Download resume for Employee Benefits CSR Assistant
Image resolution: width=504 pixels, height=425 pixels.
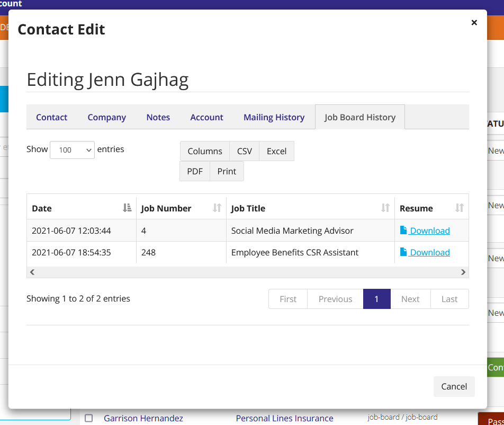click(x=430, y=253)
